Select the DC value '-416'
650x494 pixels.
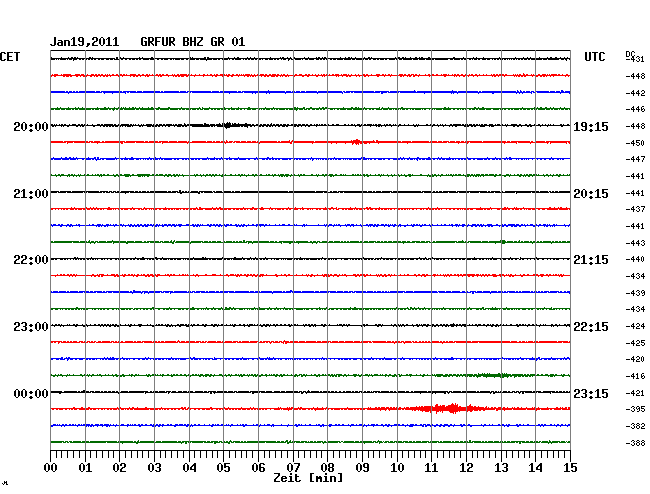click(635, 376)
